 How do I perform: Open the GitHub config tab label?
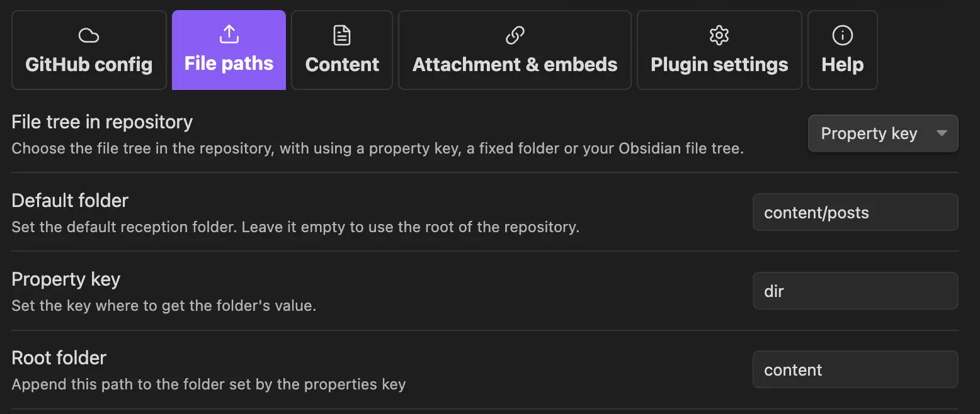(89, 64)
